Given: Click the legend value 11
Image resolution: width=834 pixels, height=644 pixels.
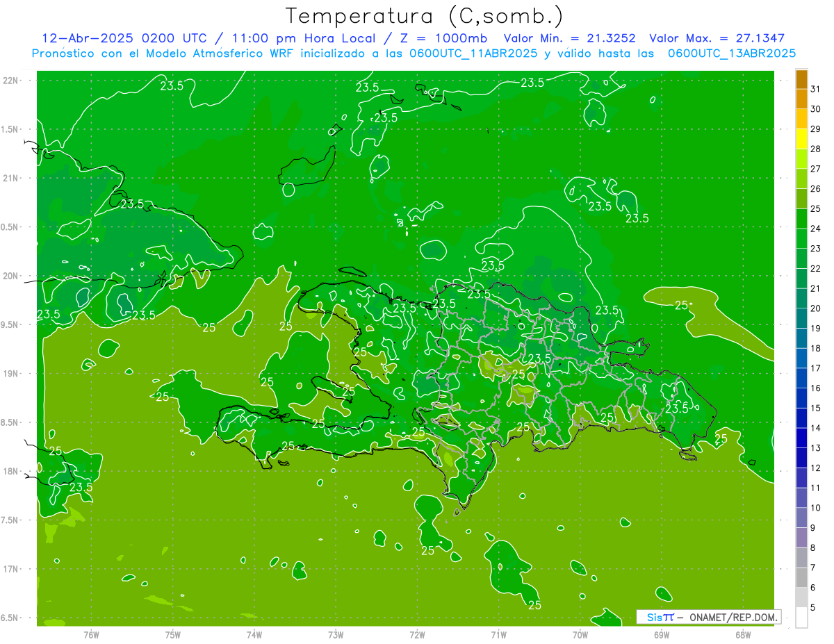Looking at the screenshot, I should coord(816,488).
